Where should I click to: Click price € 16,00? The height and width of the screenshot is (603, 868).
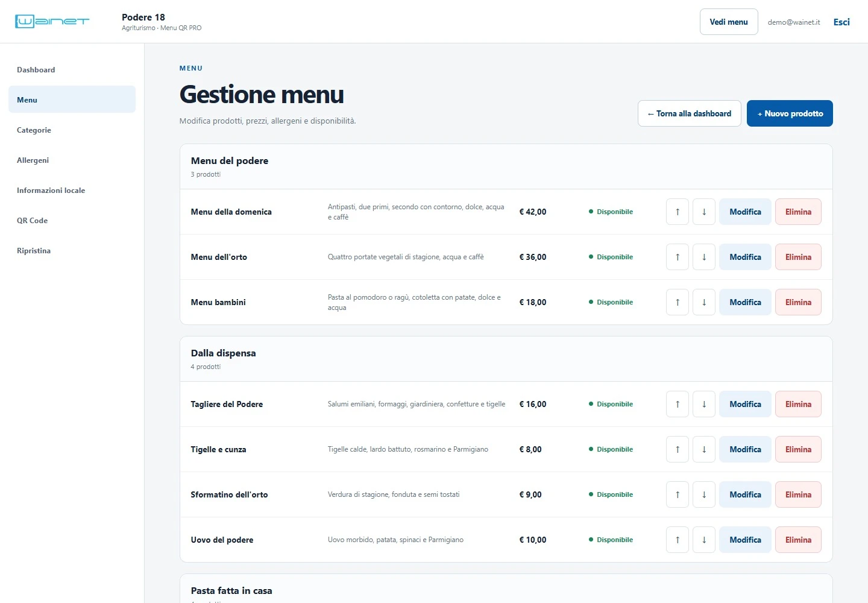click(x=533, y=404)
